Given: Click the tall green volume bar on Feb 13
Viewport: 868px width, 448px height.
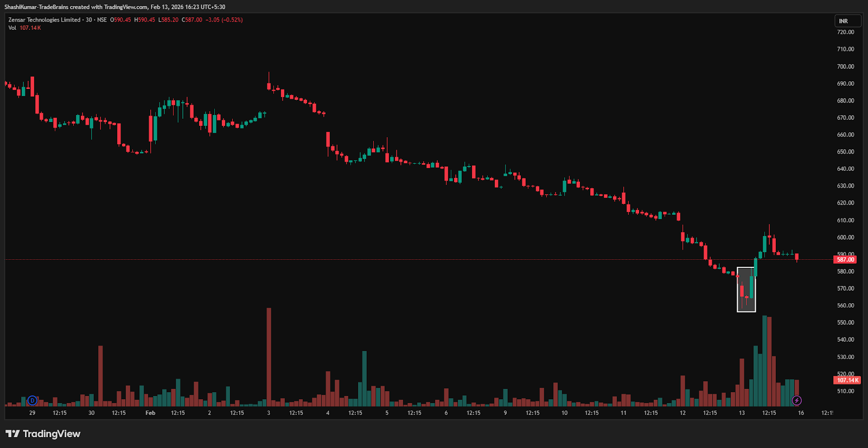Looking at the screenshot, I should [764, 361].
